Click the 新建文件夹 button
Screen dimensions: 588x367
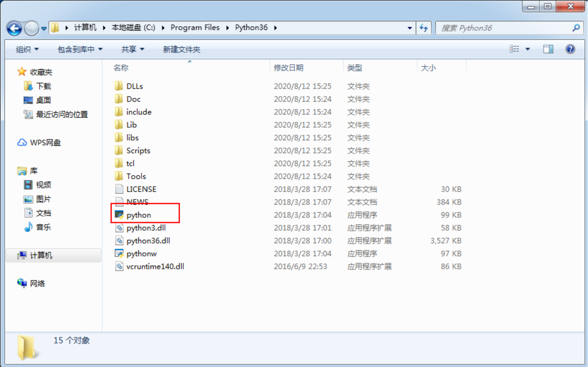(x=181, y=49)
